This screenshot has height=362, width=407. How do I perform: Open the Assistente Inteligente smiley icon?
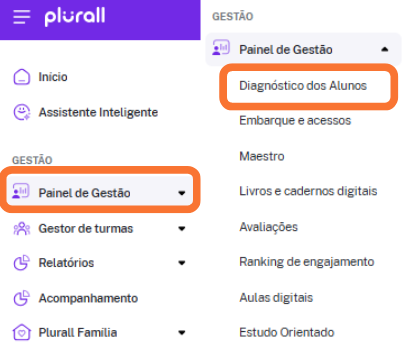pyautogui.click(x=22, y=112)
